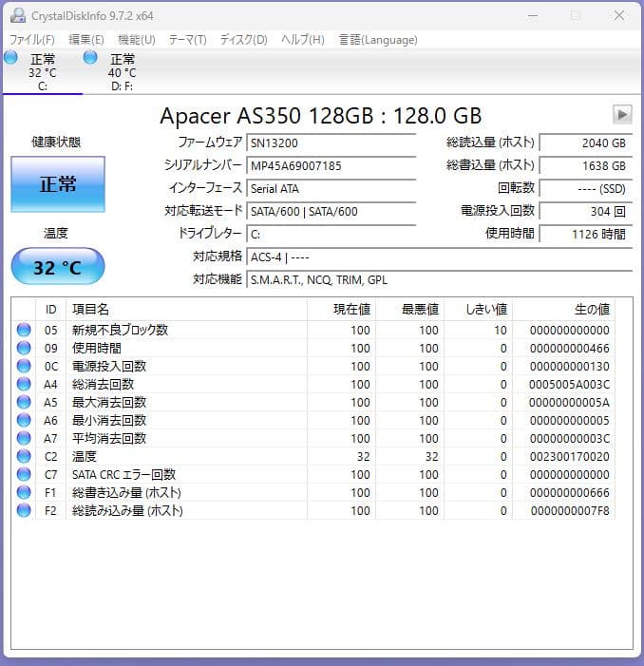Viewport: 644px width, 666px height.
Task: Click the Apacer AS350 128GB disk title
Action: [320, 116]
